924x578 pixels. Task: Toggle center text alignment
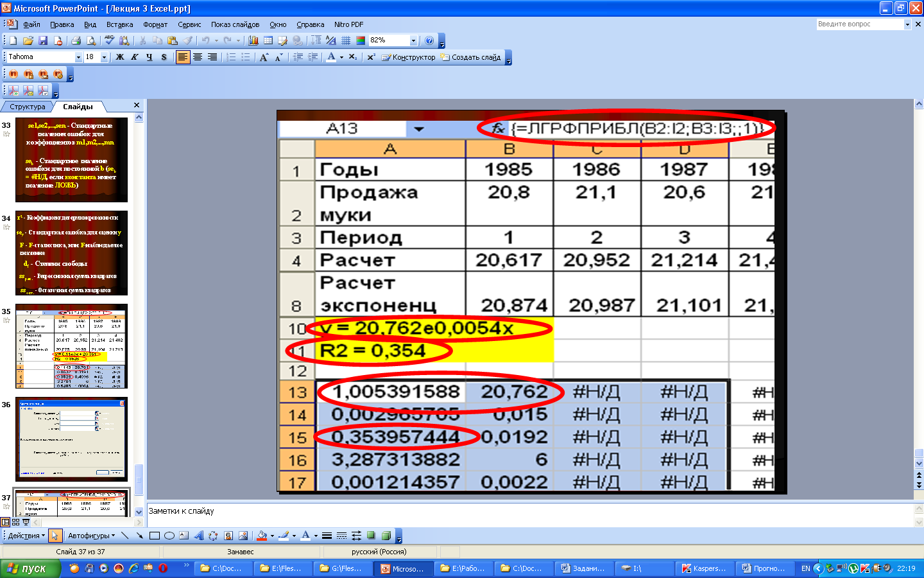[x=198, y=57]
